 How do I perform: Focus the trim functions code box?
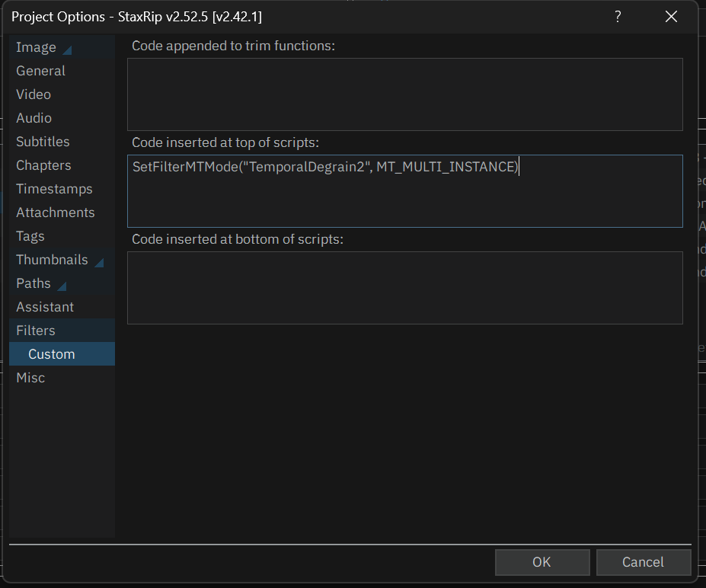click(404, 94)
